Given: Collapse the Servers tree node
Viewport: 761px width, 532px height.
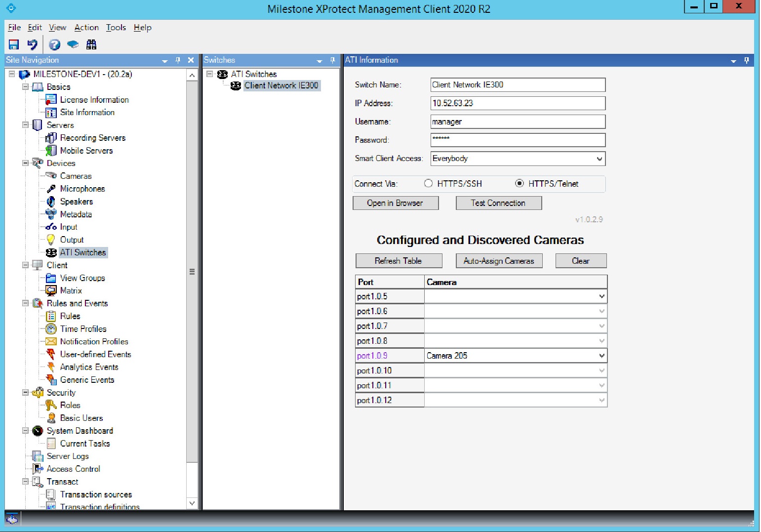Looking at the screenshot, I should coord(25,125).
